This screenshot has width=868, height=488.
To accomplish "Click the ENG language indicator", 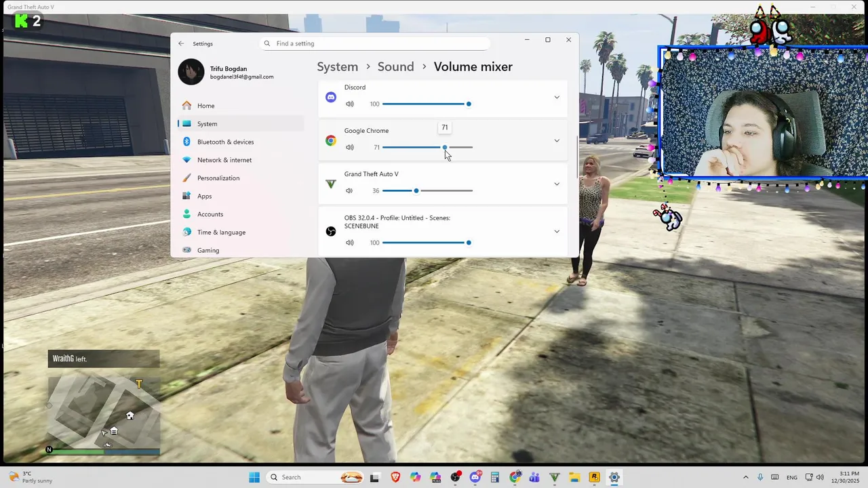I will pos(792,477).
